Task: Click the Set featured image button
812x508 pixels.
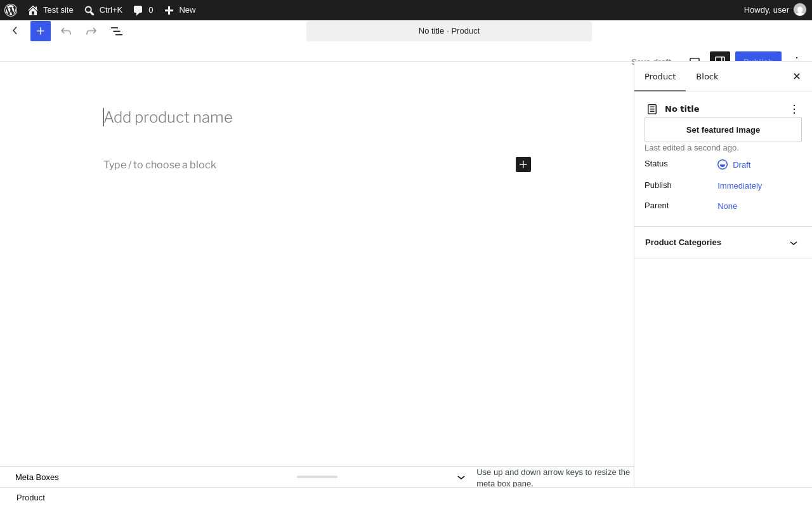Action: pyautogui.click(x=723, y=130)
